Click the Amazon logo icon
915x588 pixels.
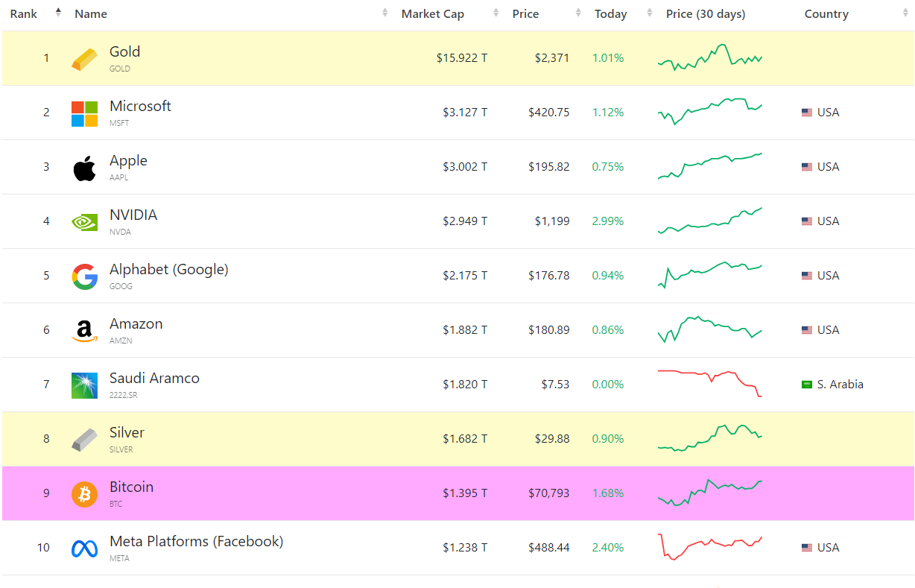[x=84, y=331]
